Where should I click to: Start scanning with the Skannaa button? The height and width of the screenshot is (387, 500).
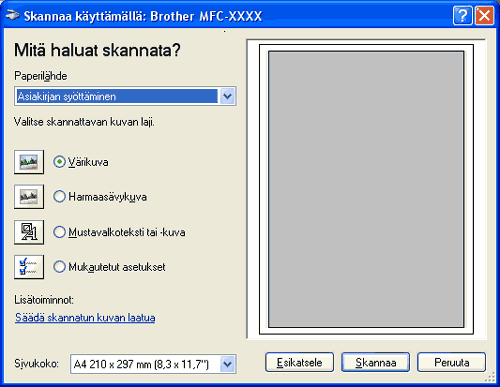coord(375,362)
